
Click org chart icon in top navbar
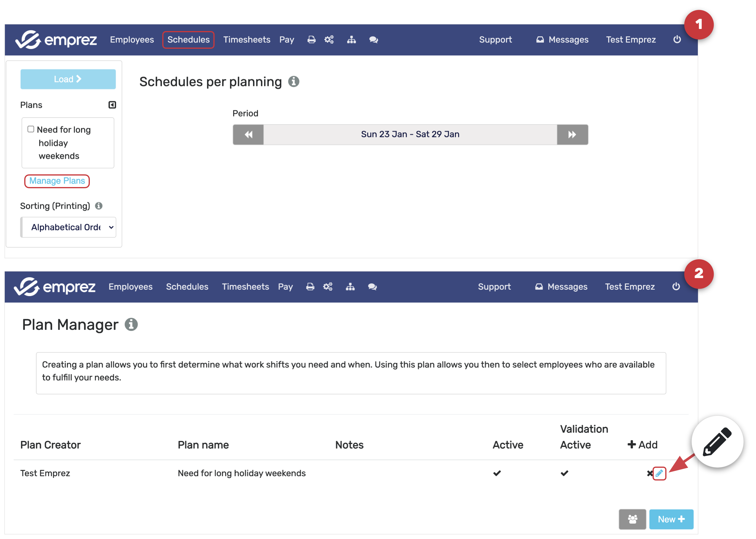click(x=351, y=40)
